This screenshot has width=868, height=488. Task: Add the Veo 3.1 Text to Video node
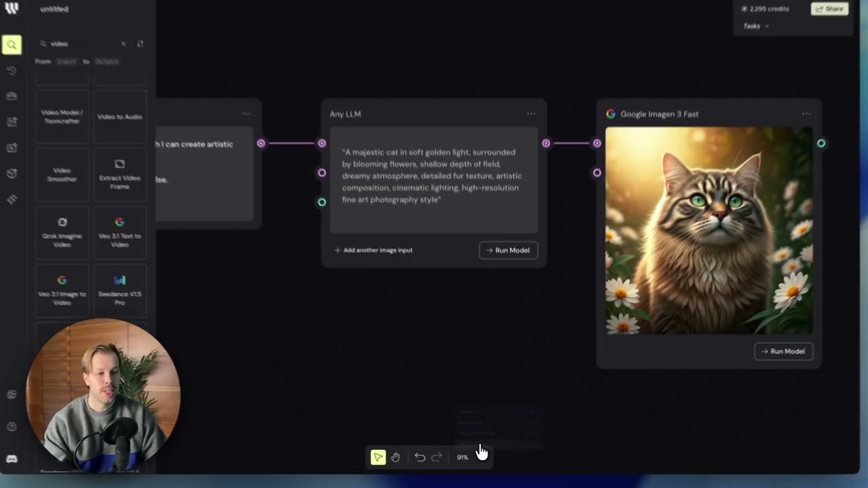tap(119, 232)
